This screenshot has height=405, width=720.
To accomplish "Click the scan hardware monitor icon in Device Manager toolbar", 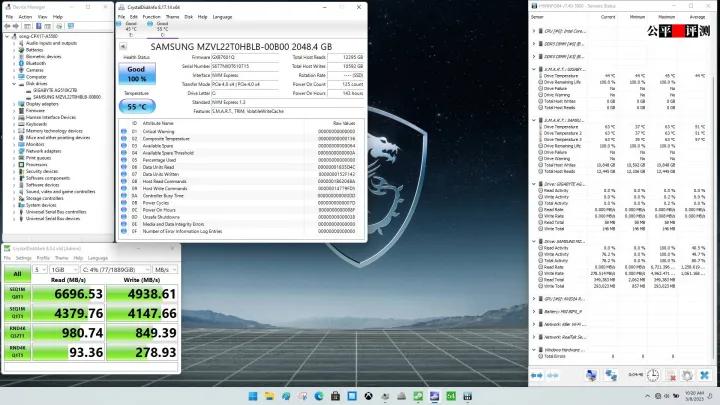I will click(71, 26).
